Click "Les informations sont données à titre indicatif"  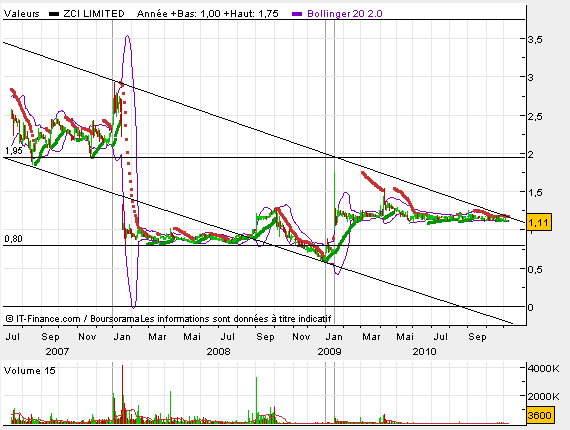236,319
